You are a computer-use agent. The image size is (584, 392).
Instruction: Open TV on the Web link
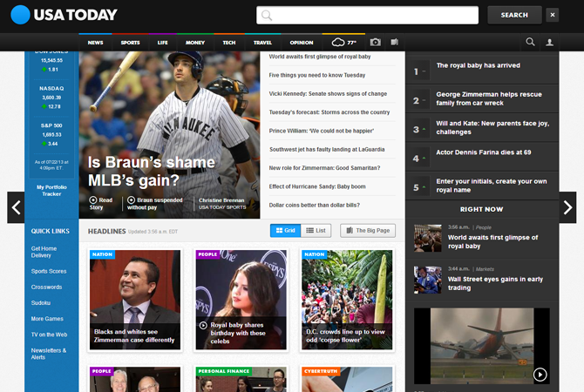tap(49, 335)
